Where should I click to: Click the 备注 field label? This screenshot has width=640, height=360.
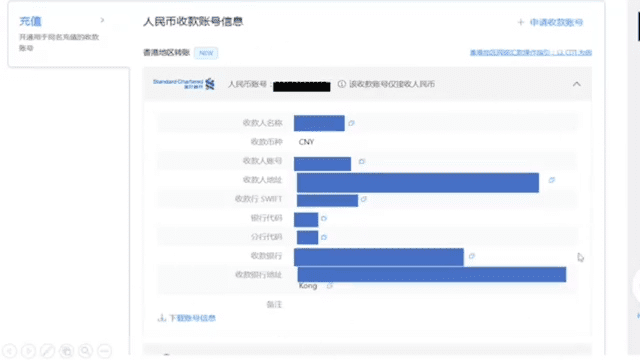tap(274, 304)
